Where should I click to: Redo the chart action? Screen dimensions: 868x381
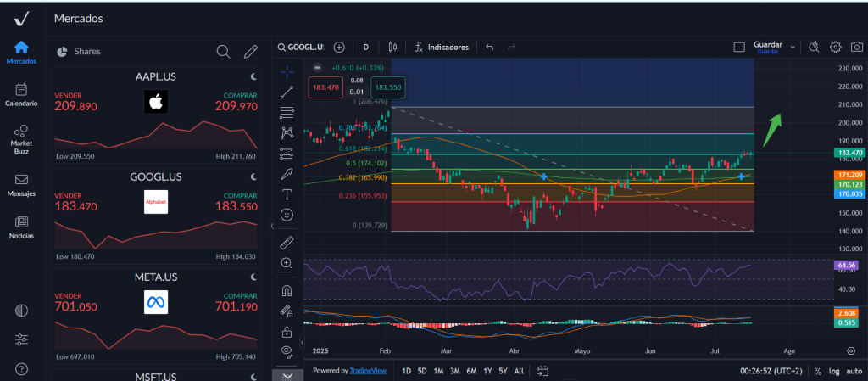coord(511,47)
